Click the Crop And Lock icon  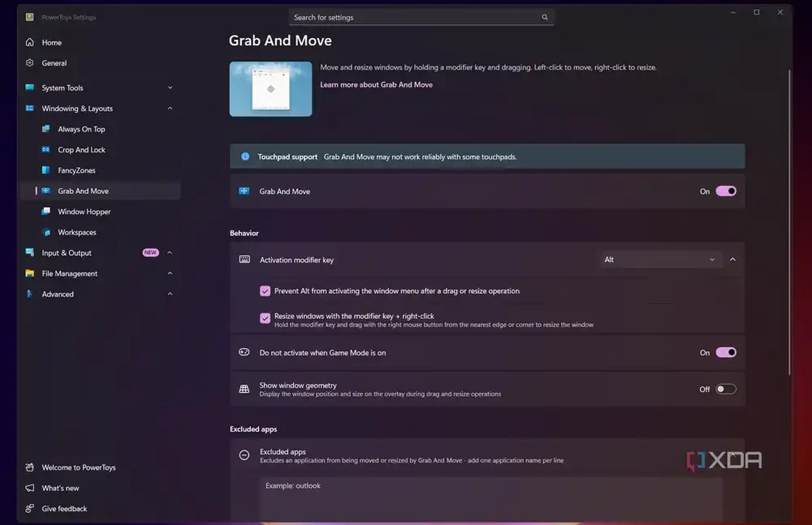[46, 150]
